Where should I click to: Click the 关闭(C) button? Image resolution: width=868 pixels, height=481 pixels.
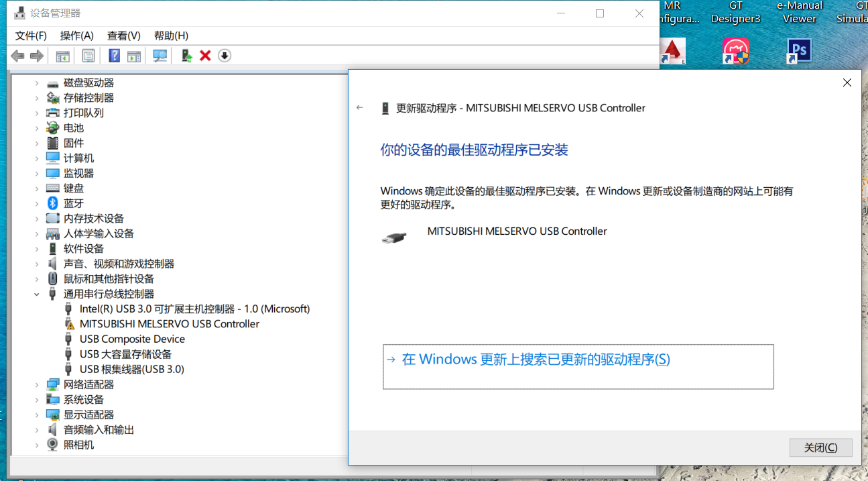[820, 447]
